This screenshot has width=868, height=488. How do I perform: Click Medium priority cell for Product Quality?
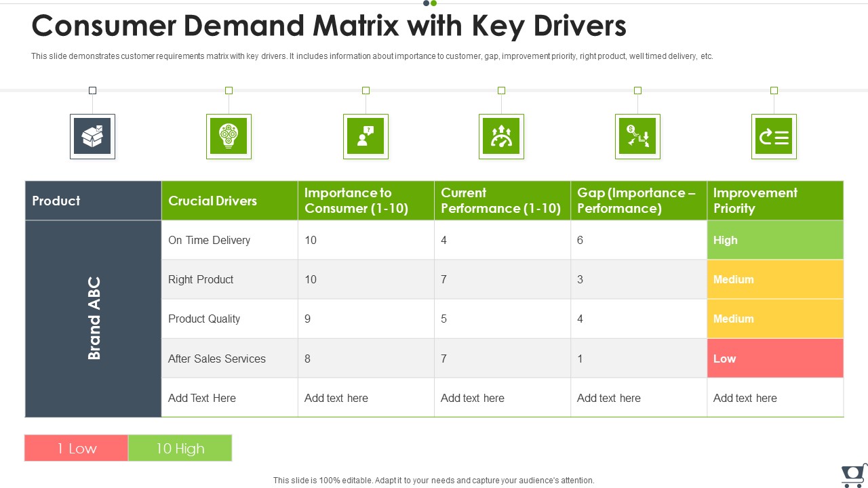pyautogui.click(x=775, y=319)
